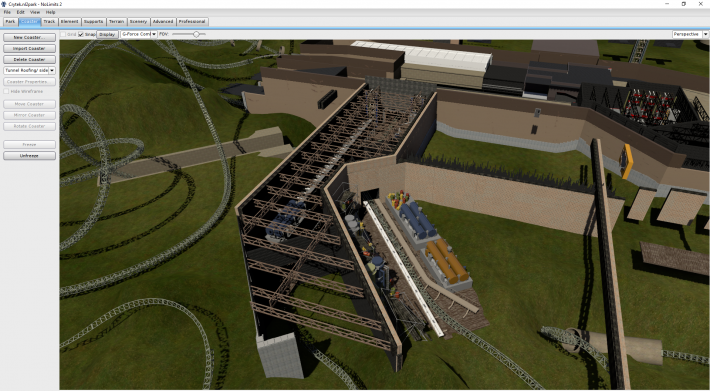Minimize the NoLimits 2 window
The height and width of the screenshot is (391, 710).
pyautogui.click(x=667, y=4)
